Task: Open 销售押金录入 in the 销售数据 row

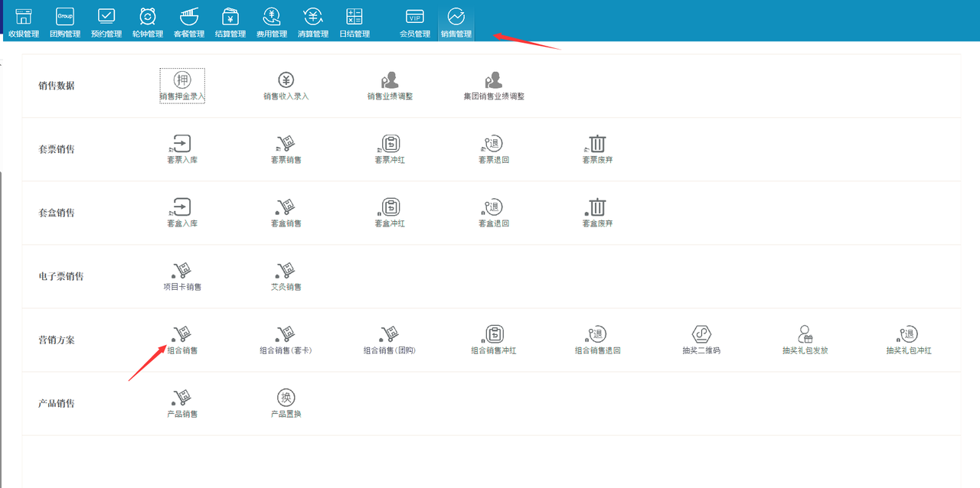Action: 182,80
